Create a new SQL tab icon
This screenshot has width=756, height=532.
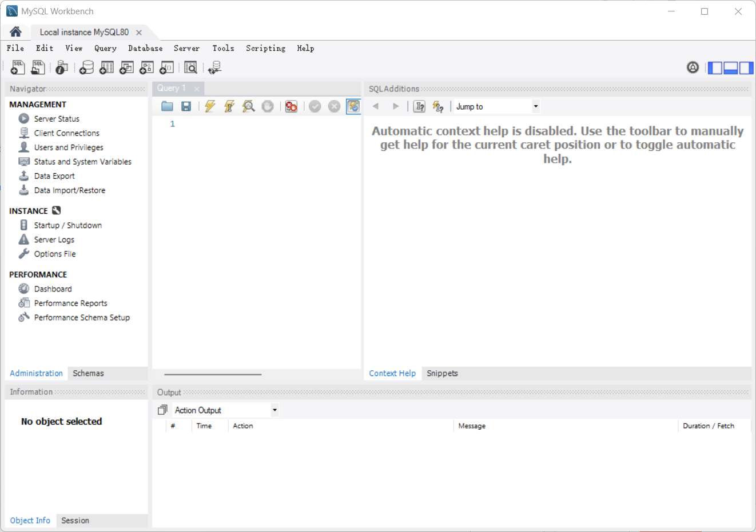18,67
